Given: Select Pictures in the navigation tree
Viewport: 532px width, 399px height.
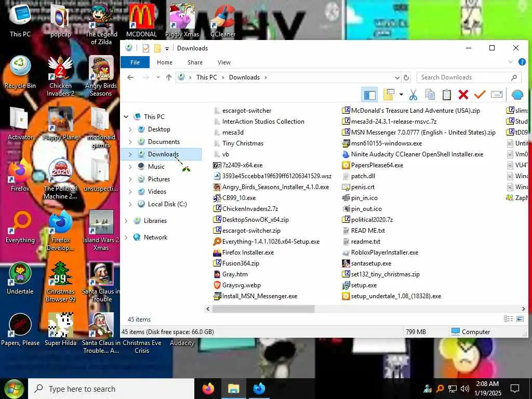Looking at the screenshot, I should (x=158, y=179).
